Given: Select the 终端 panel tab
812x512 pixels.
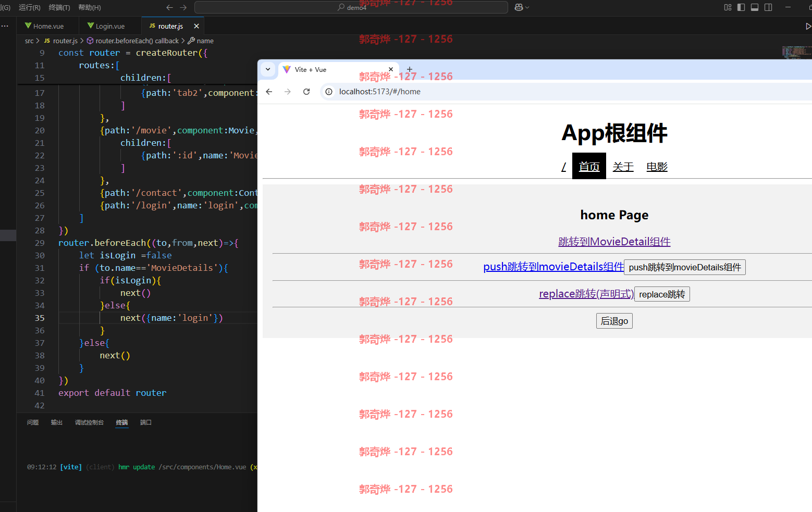Looking at the screenshot, I should pos(122,422).
